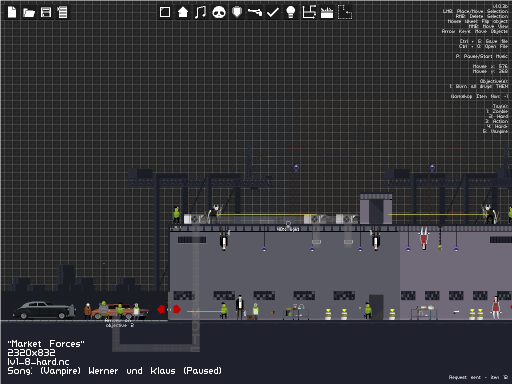Select the pistol weapon tool

(x=255, y=12)
